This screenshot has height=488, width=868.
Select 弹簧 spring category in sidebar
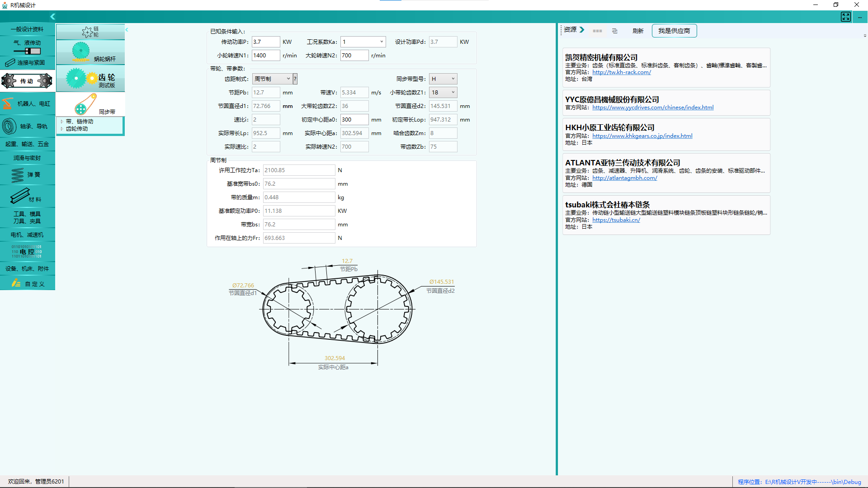(28, 174)
